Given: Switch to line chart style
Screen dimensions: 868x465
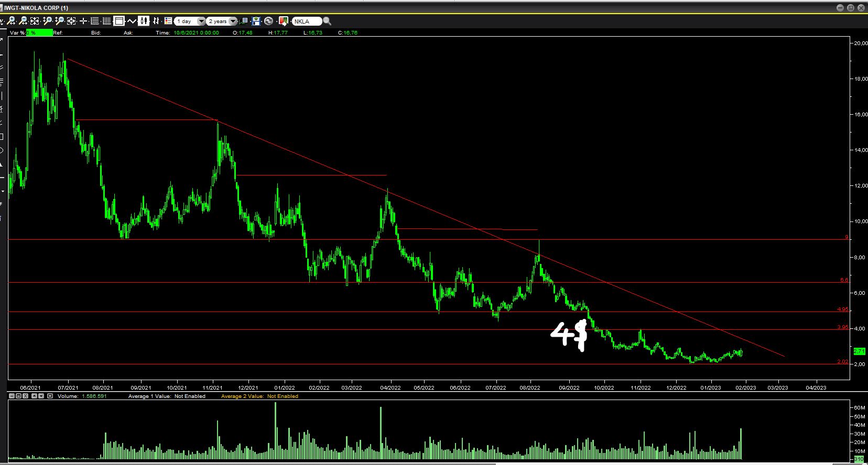Looking at the screenshot, I should (131, 21).
